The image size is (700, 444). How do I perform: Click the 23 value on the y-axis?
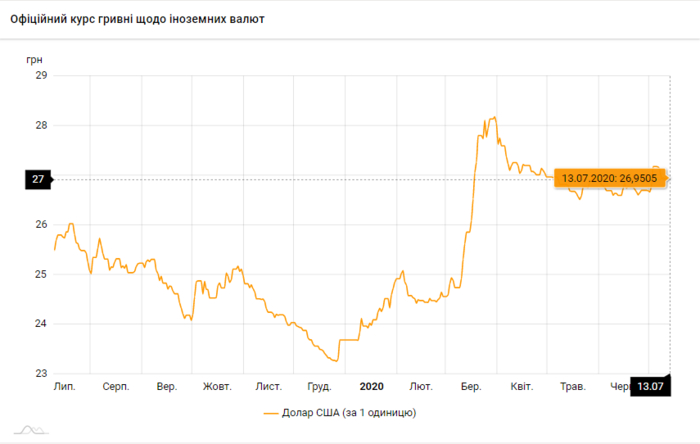point(41,374)
